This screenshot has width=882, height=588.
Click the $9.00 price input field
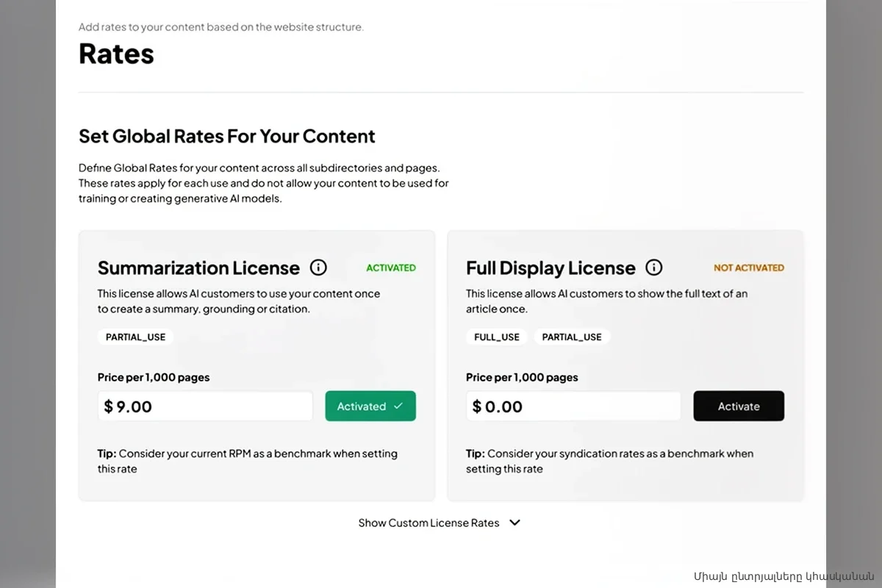coord(206,406)
